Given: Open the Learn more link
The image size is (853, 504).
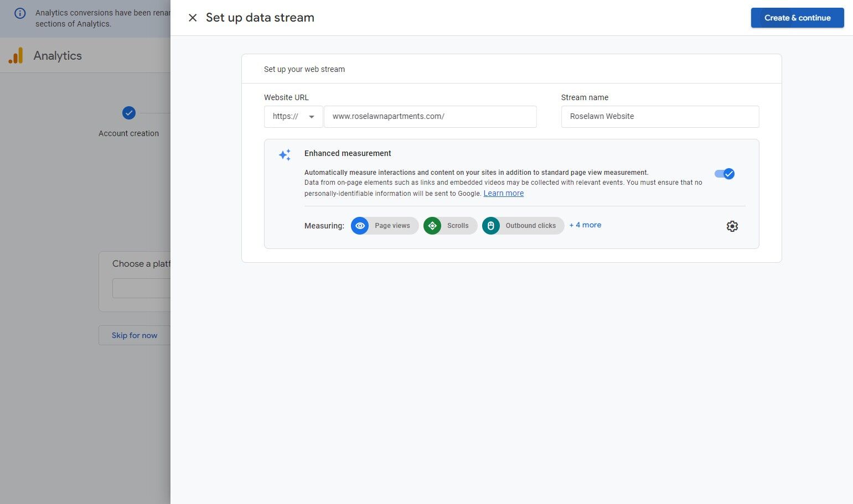Looking at the screenshot, I should [504, 193].
